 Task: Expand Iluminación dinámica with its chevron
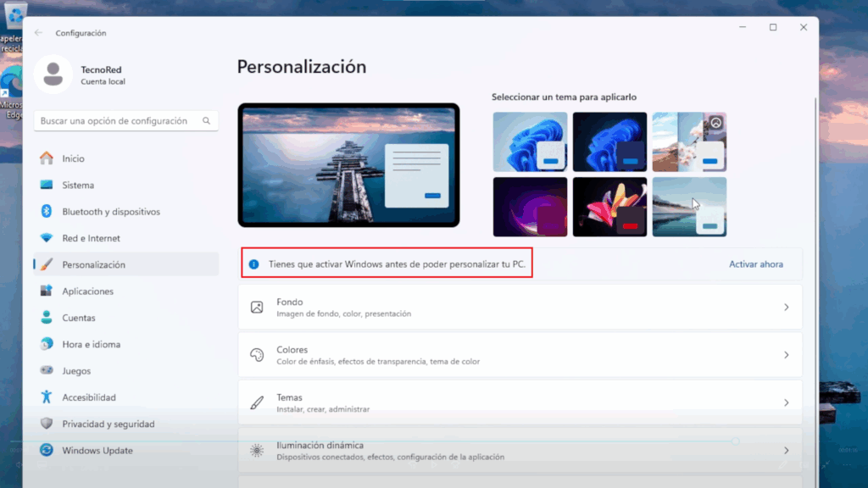(786, 451)
